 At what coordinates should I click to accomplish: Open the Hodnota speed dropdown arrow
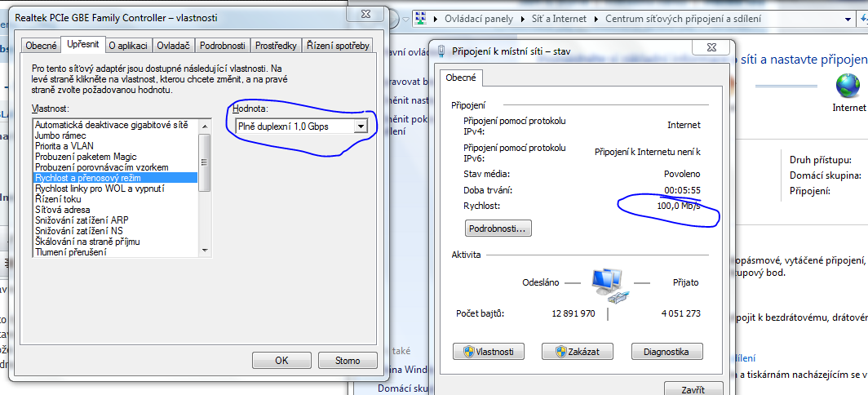pos(361,126)
